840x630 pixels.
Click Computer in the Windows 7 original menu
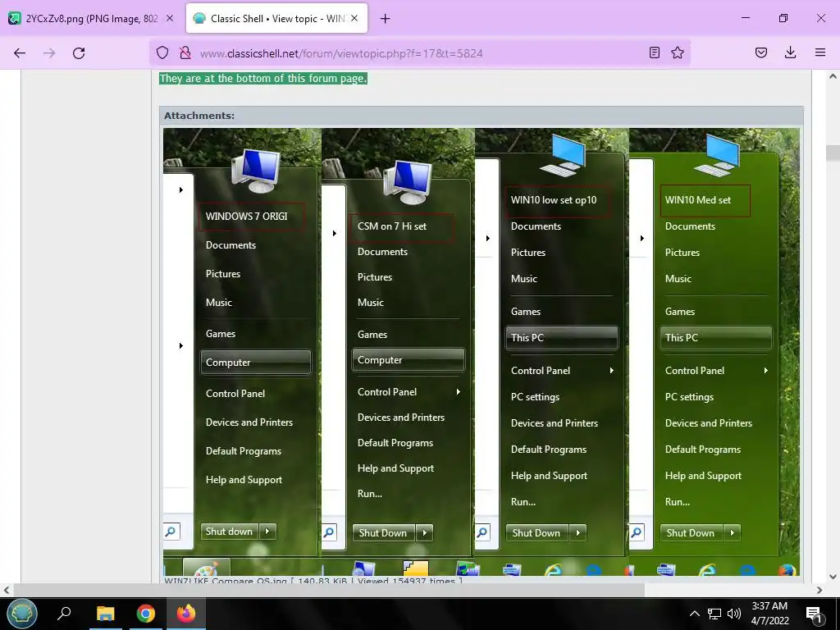pos(256,362)
